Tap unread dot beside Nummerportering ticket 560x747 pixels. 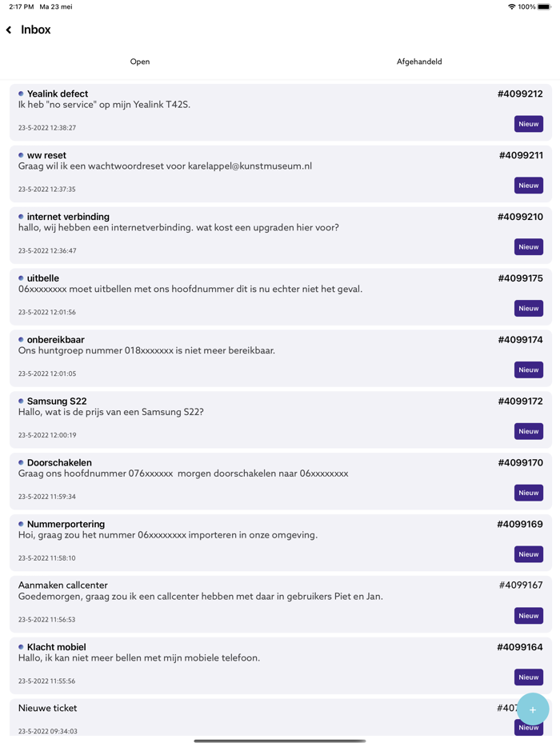tap(21, 524)
